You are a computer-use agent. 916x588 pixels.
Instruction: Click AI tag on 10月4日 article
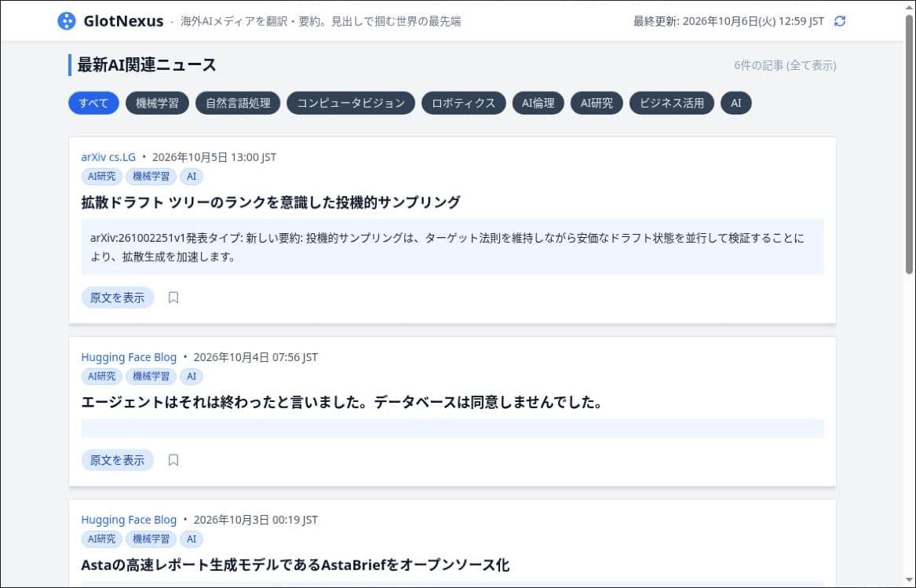[192, 376]
